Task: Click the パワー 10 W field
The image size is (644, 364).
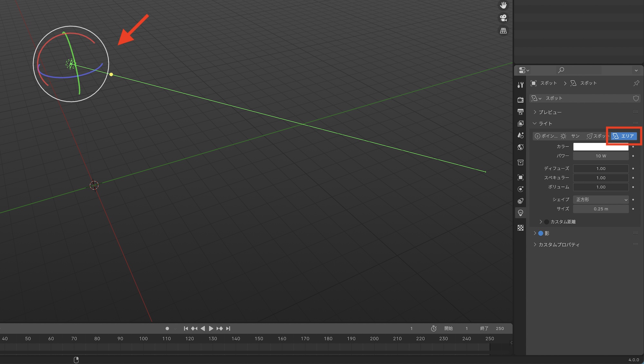Action: point(601,156)
